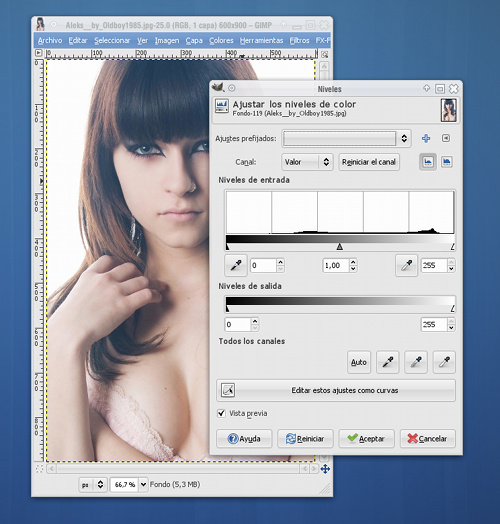500x524 pixels.
Task: Open Capa menu
Action: 194,40
